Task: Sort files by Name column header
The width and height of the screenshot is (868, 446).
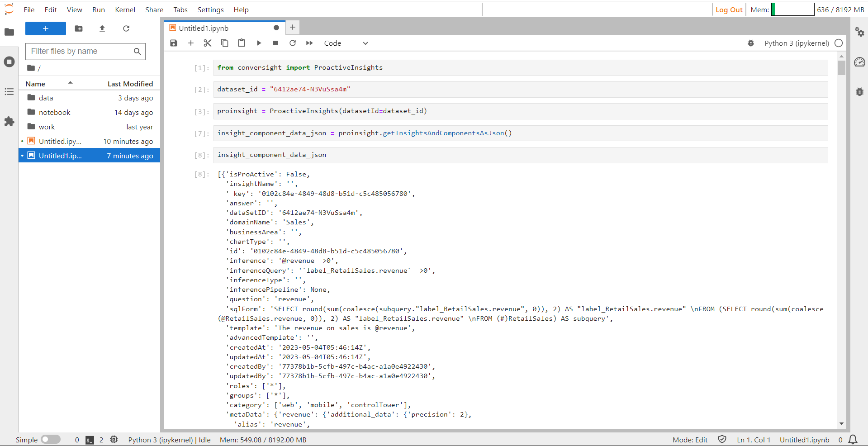Action: (x=51, y=84)
